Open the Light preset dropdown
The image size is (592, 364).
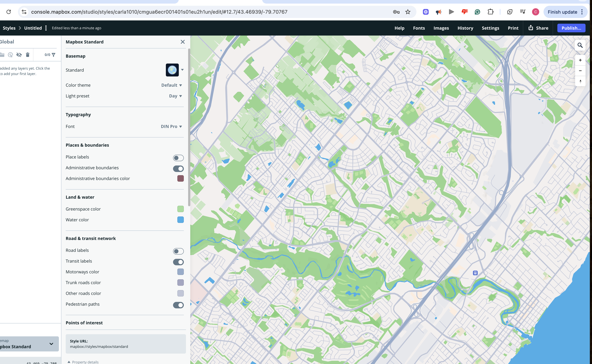(175, 96)
